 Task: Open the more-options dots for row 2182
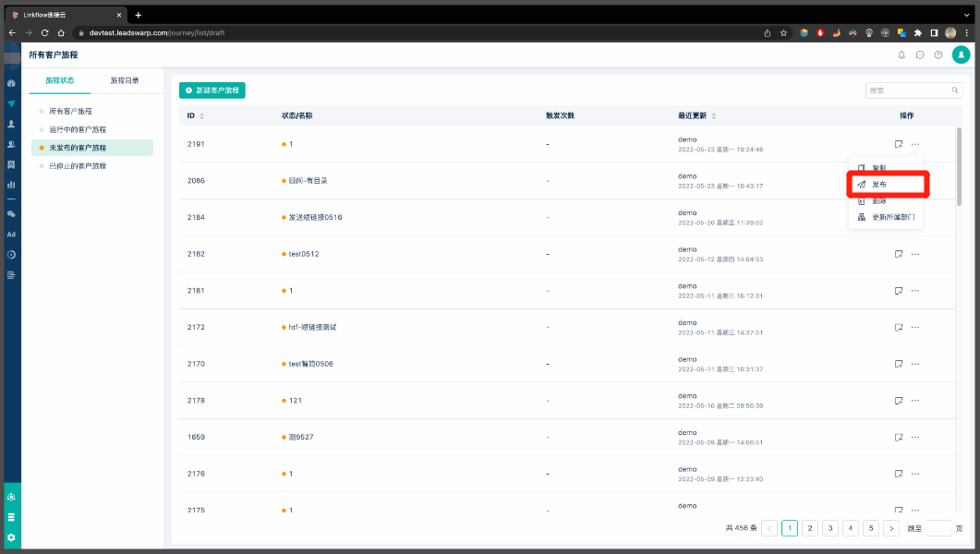915,254
